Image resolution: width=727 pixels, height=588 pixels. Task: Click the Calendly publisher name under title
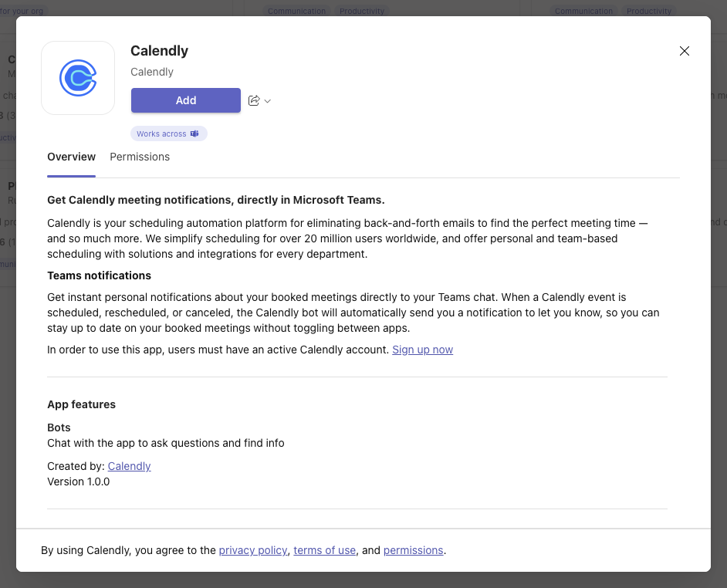click(x=152, y=72)
